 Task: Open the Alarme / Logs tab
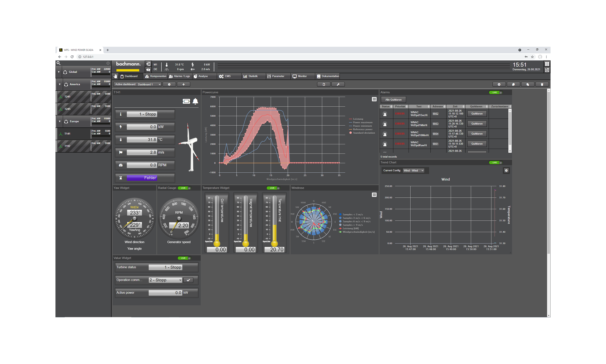coord(179,76)
